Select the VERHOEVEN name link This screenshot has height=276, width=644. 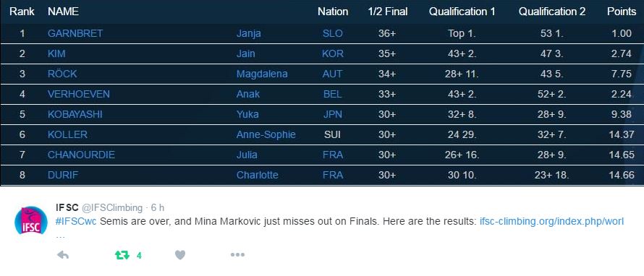(78, 94)
